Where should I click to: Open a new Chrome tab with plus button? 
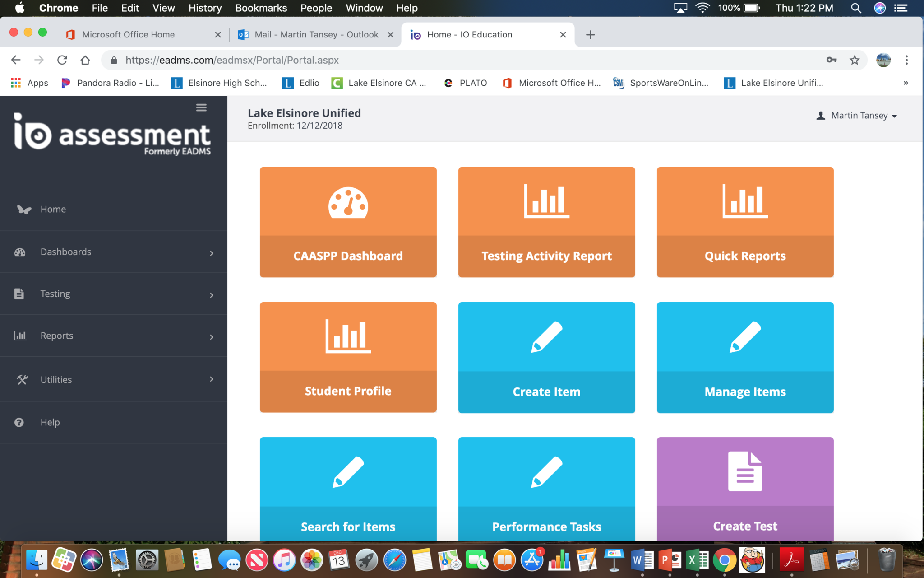[x=590, y=35]
